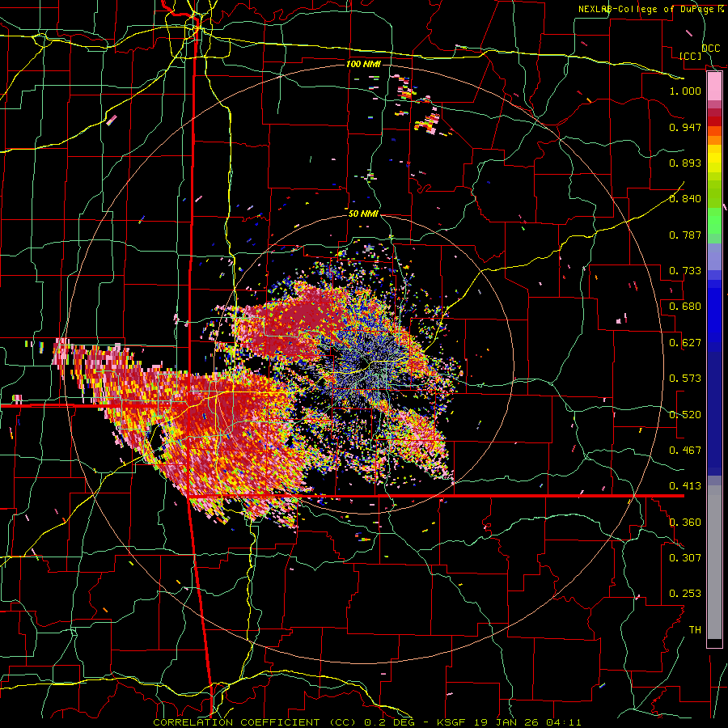Click the 0.680 legend value

pos(685,307)
